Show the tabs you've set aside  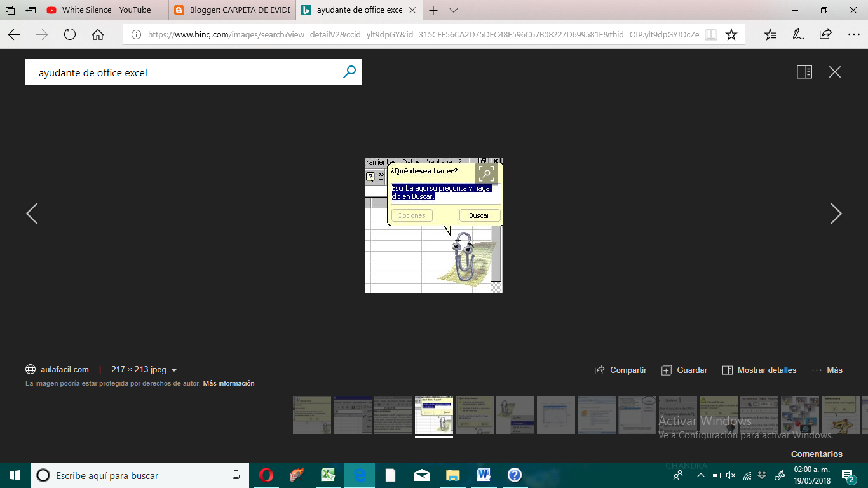point(10,10)
